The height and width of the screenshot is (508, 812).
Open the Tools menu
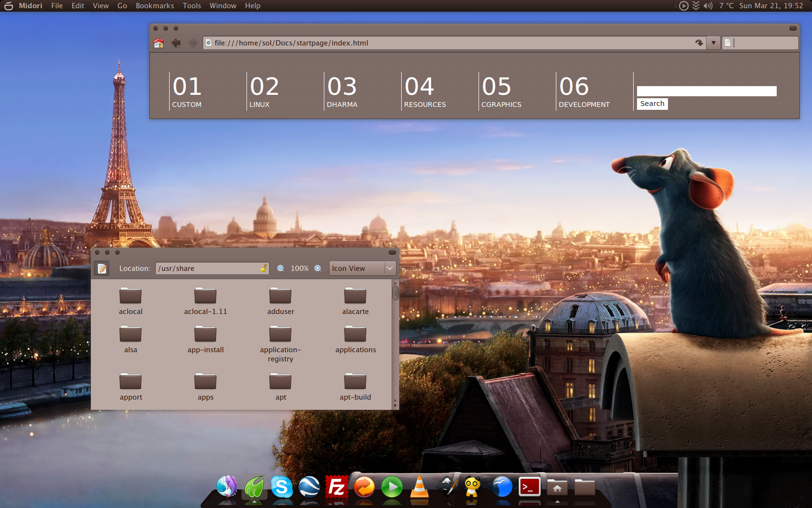point(192,6)
